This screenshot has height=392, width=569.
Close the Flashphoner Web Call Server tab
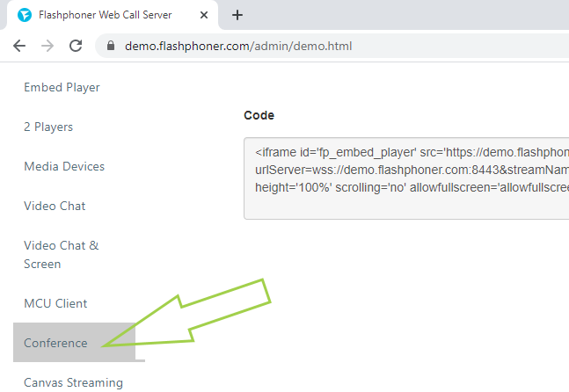pos(204,15)
